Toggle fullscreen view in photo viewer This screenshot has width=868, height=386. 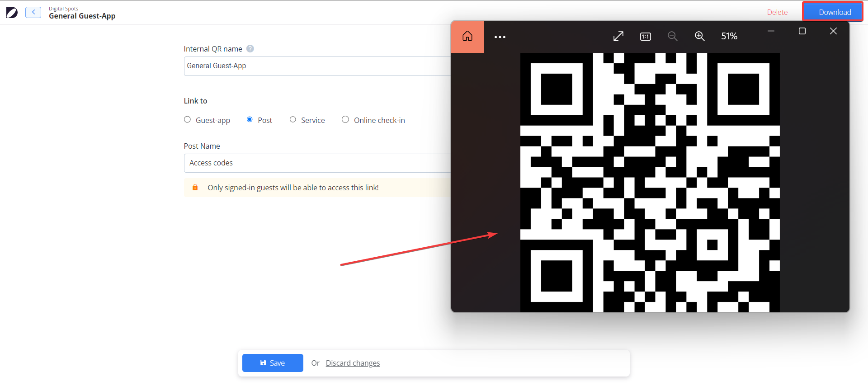[x=618, y=36]
